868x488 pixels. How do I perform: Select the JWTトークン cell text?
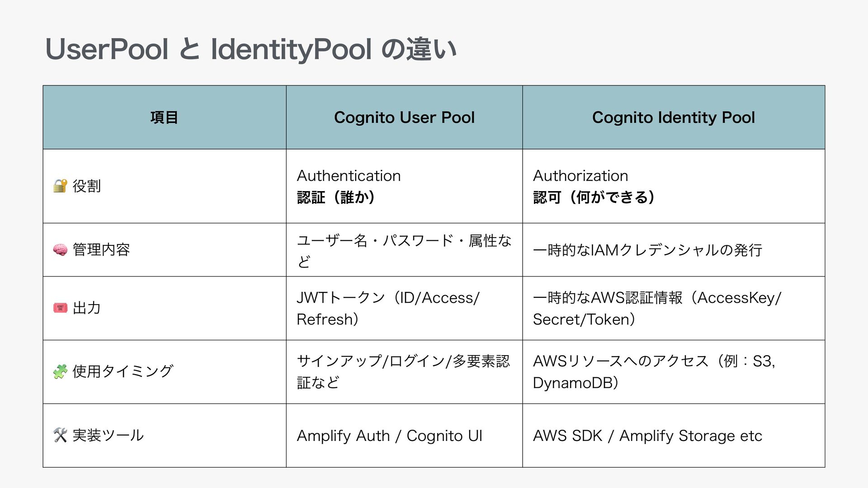387,308
